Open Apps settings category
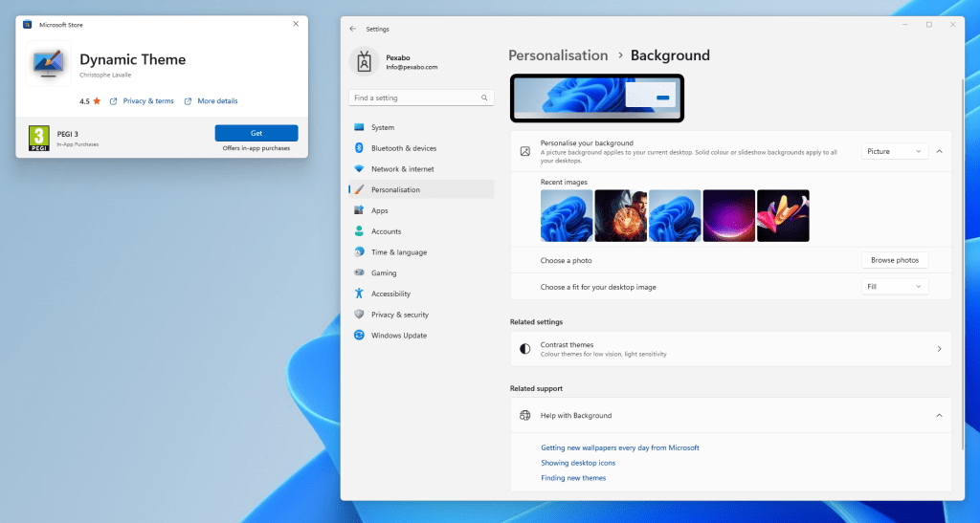Viewport: 980px width, 523px height. coord(421,210)
